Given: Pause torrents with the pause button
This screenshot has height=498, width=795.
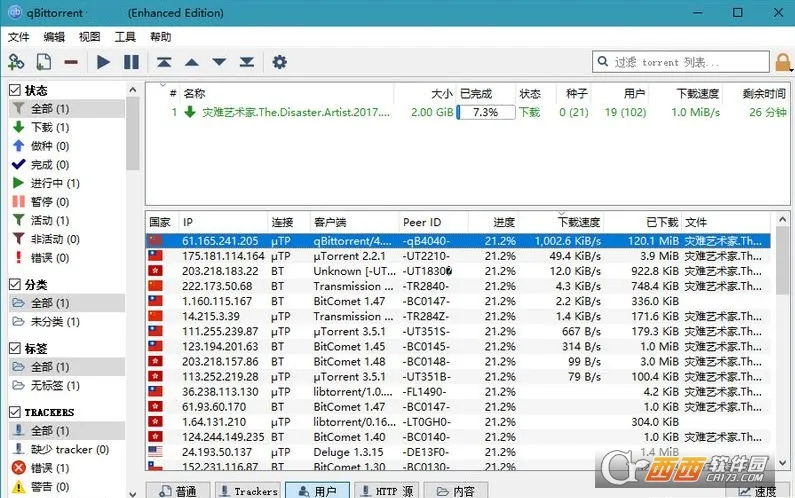Looking at the screenshot, I should tap(131, 62).
